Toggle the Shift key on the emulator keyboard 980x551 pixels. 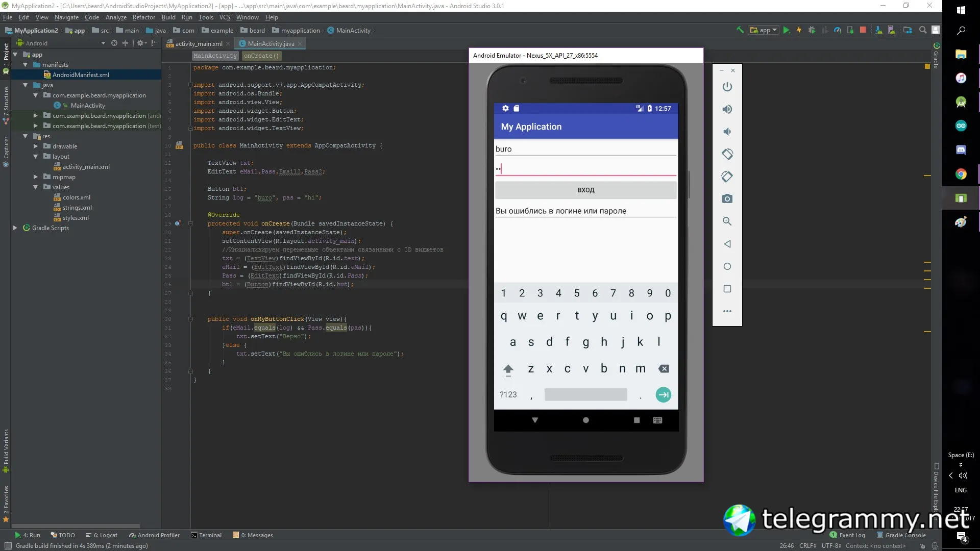[508, 369]
